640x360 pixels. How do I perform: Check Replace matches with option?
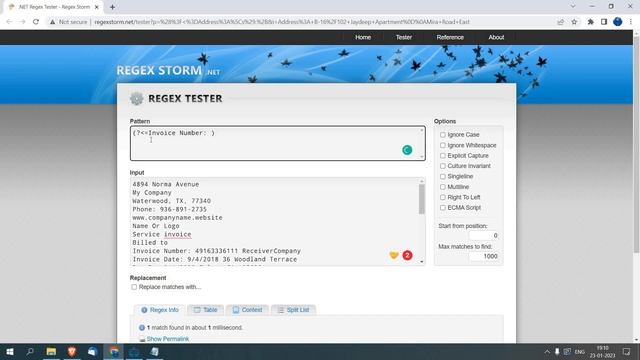134,287
